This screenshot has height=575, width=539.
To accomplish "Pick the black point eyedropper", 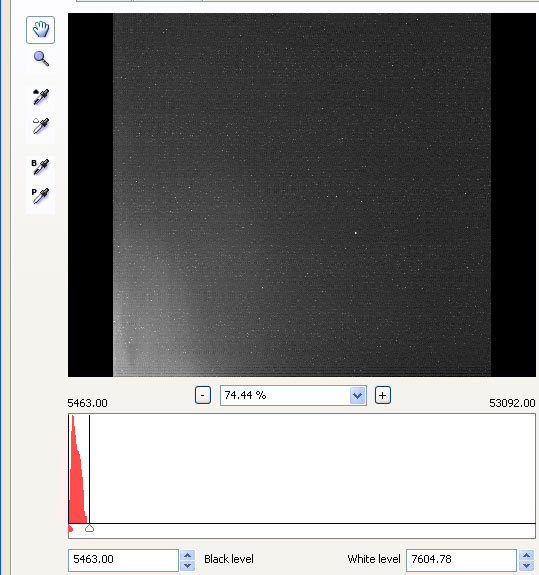I will 41,97.
